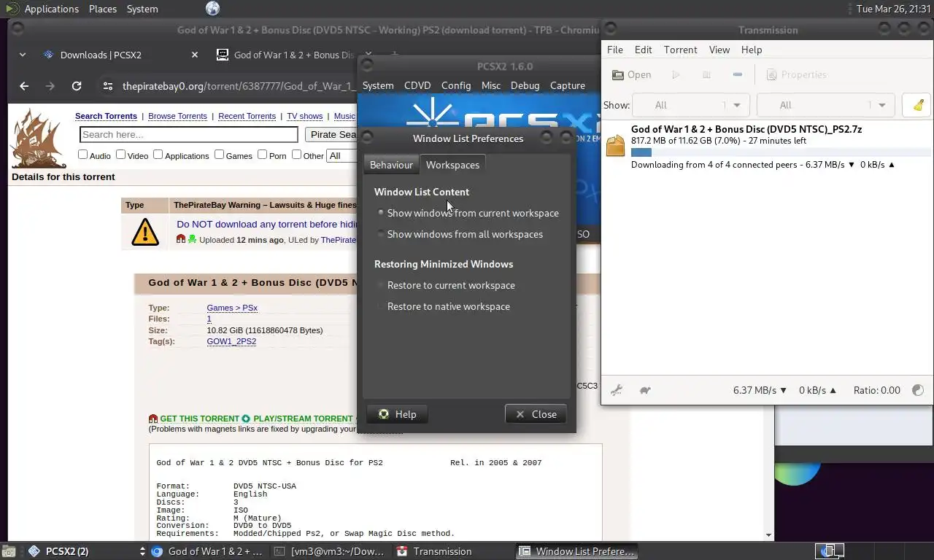
Task: Select Show windows from current workspace
Action: [x=468, y=213]
